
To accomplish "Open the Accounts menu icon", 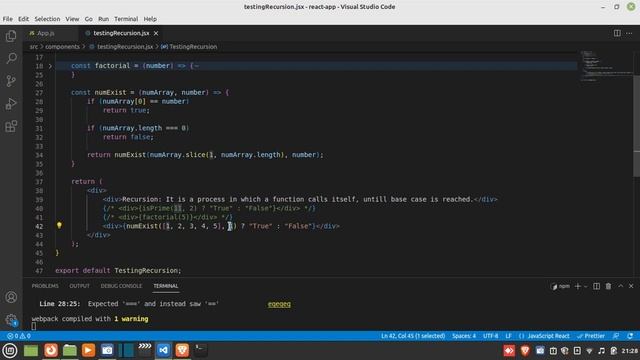I will click(x=11, y=297).
